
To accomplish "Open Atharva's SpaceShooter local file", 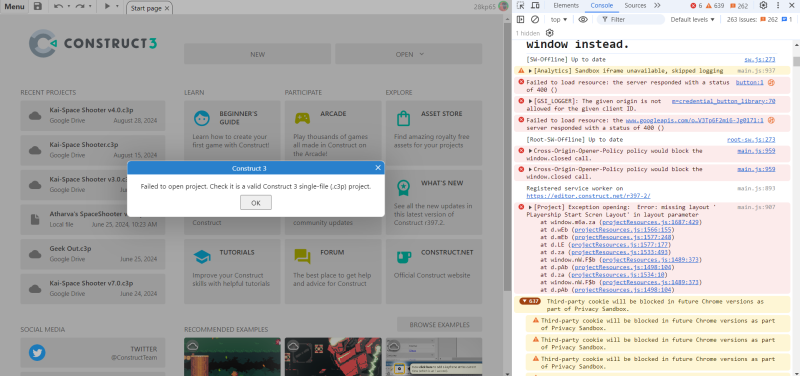I will pyautogui.click(x=93, y=219).
